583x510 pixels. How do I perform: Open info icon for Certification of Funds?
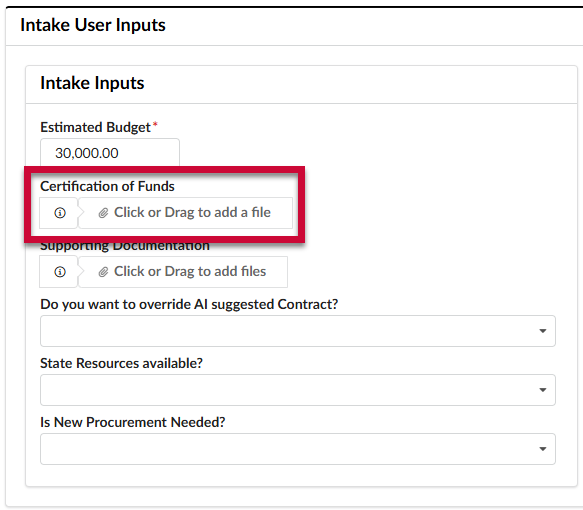click(60, 213)
